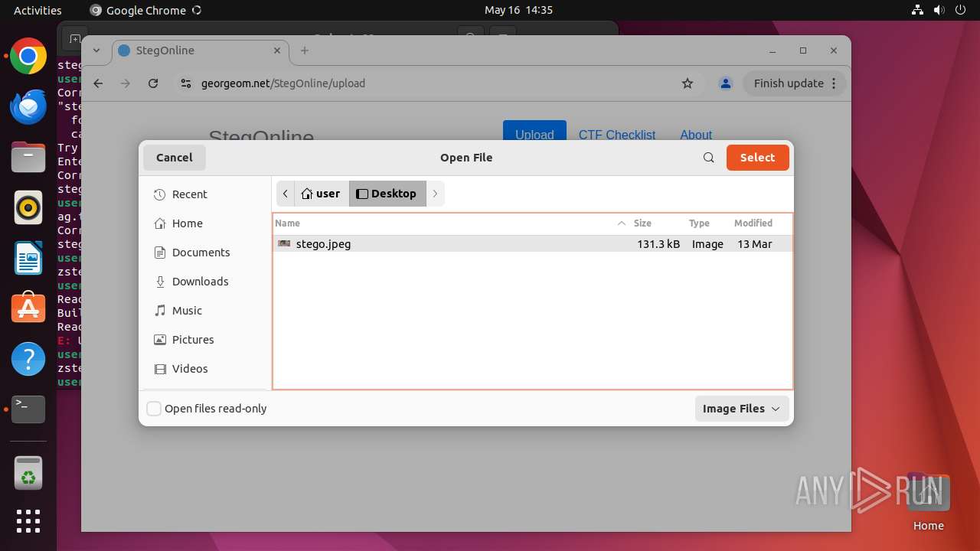Go to Home in sidebar
980x551 pixels.
pyautogui.click(x=205, y=223)
